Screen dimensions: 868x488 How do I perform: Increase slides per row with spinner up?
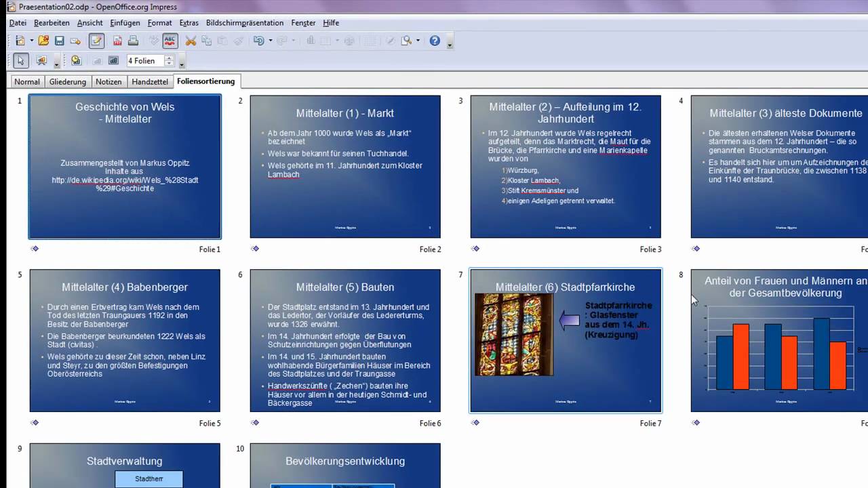pos(169,58)
